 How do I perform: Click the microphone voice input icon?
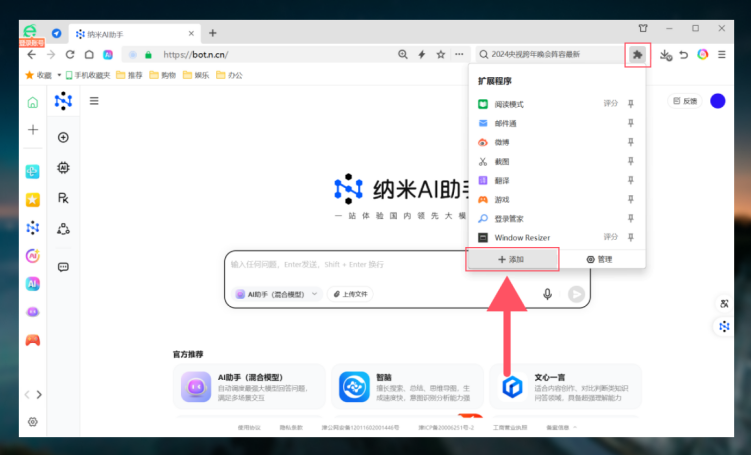(547, 294)
